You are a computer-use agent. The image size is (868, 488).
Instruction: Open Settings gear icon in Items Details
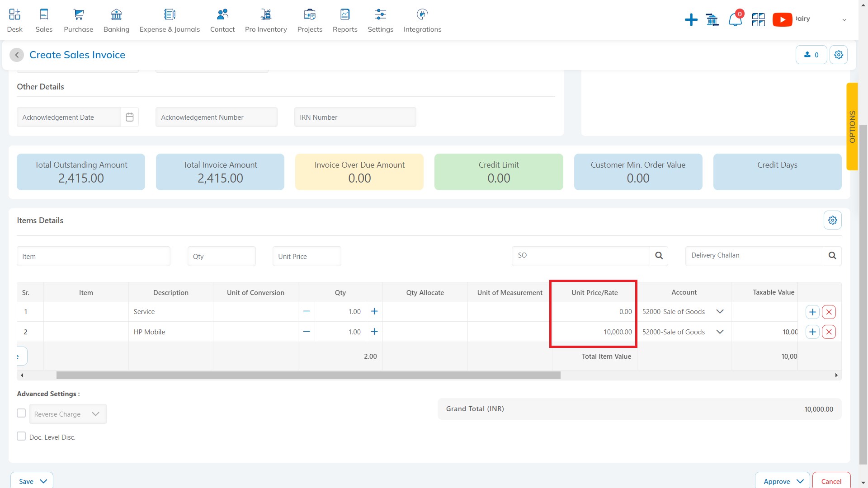(833, 221)
